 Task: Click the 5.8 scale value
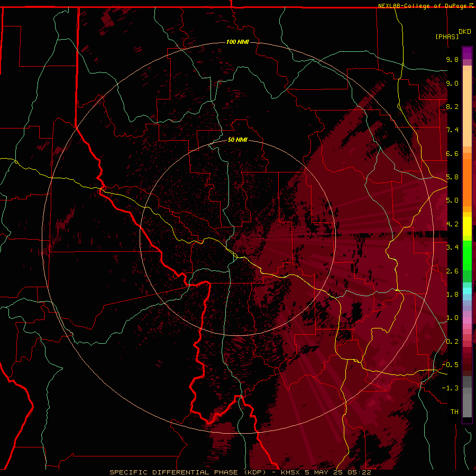(452, 177)
